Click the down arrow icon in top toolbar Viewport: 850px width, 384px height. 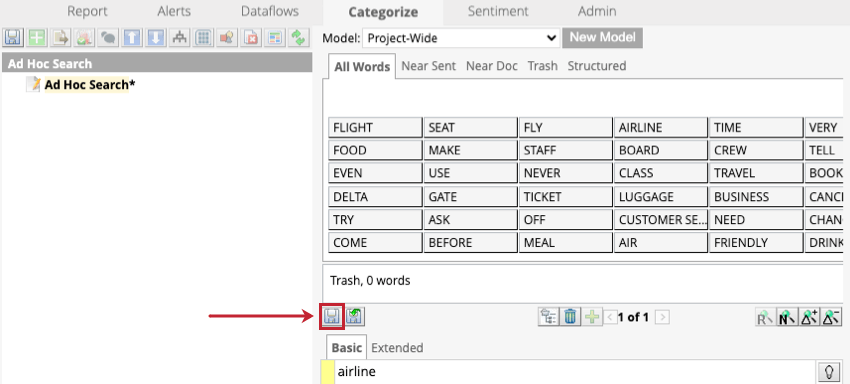pos(156,37)
